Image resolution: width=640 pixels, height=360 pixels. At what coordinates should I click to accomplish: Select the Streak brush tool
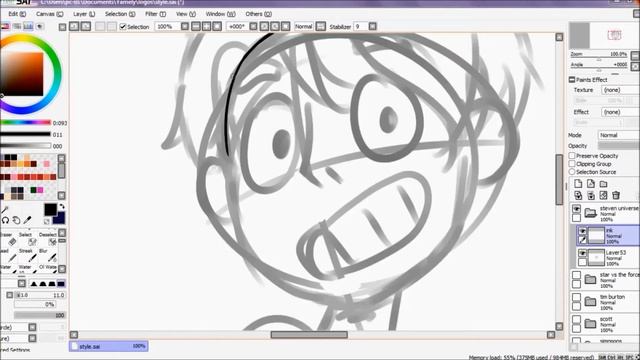point(29,255)
